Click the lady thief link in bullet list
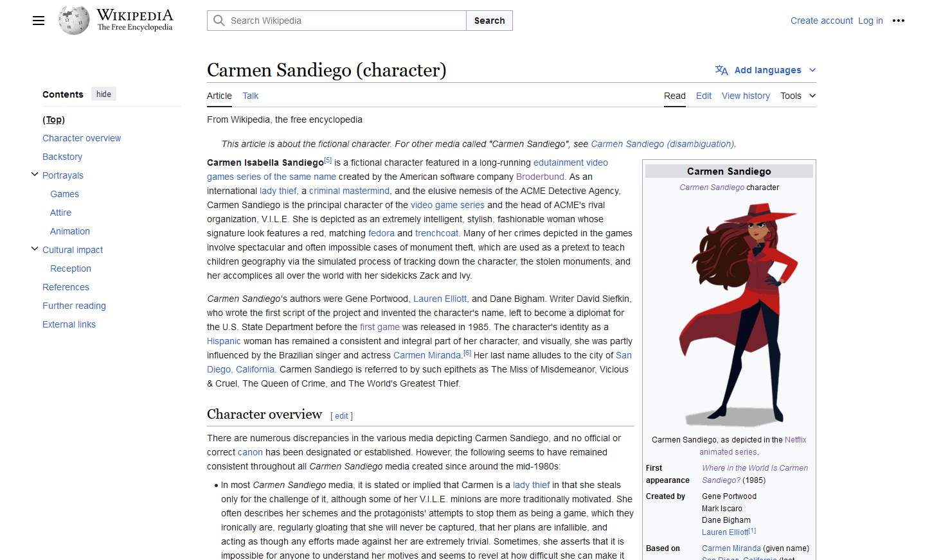The height and width of the screenshot is (560, 941). click(531, 485)
